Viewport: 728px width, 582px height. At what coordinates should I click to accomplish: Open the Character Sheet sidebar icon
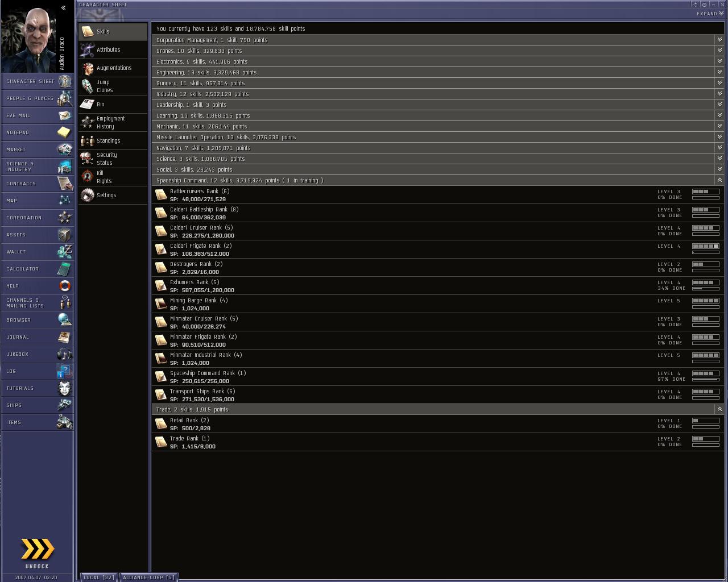(x=65, y=81)
